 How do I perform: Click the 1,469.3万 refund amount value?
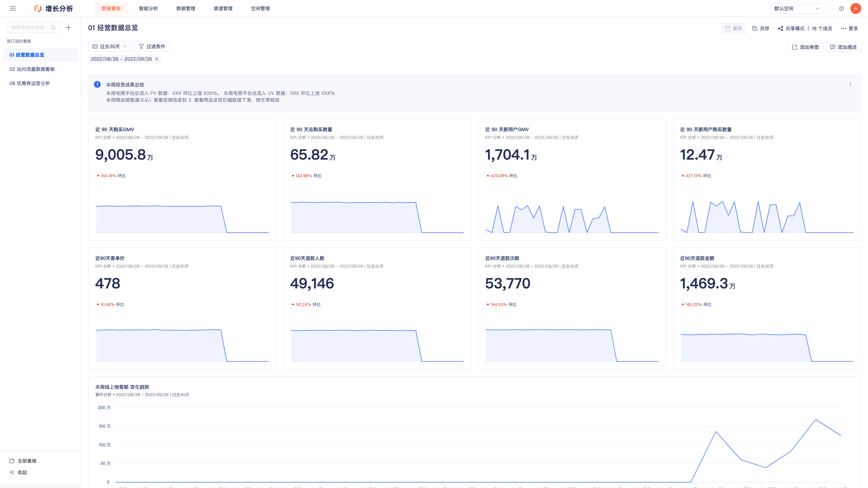(x=708, y=284)
